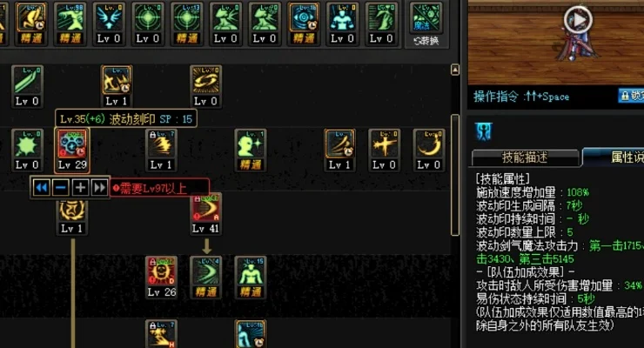Select the blue eye skill in top row
The width and height of the screenshot is (644, 348).
tap(304, 23)
